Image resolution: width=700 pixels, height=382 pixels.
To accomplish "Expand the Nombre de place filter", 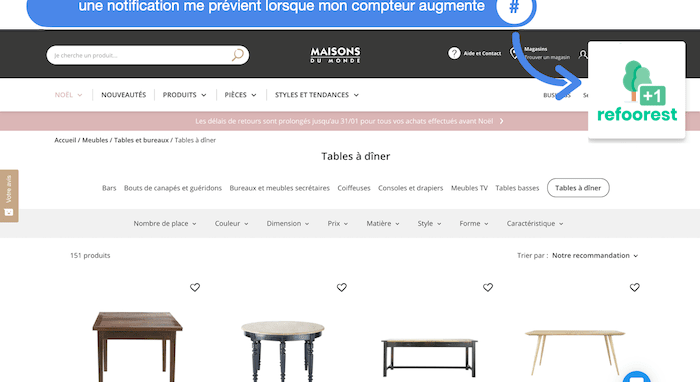I will [x=165, y=224].
